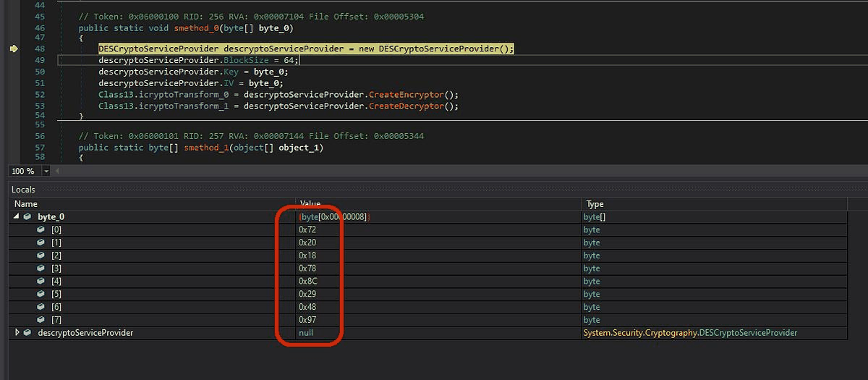Click the byte[] type cell of byte_0

click(592, 217)
